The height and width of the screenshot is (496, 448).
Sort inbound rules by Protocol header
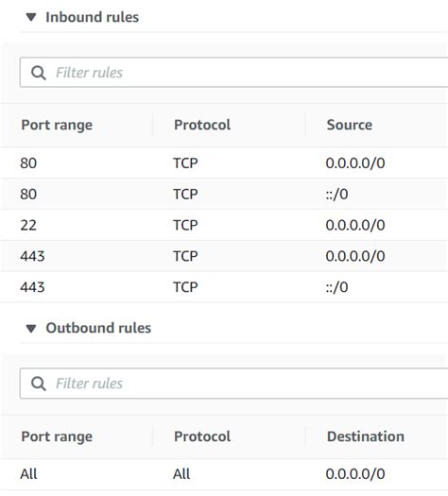click(x=202, y=125)
